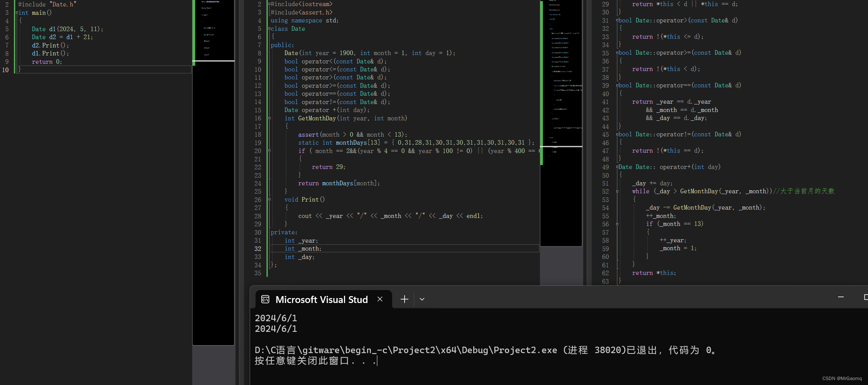Click 'int _year;' member line
868x385 pixels.
(x=301, y=241)
